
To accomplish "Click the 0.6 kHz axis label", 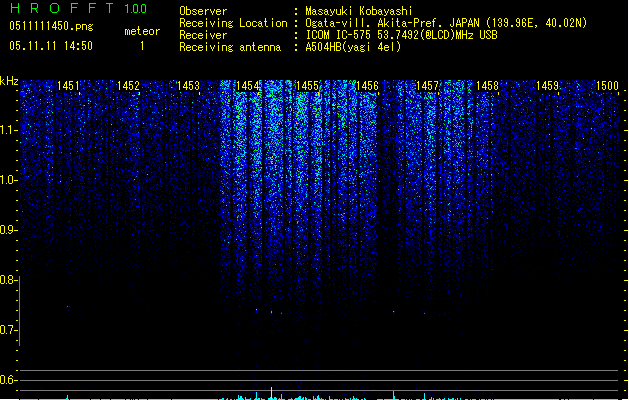I will tap(8, 380).
